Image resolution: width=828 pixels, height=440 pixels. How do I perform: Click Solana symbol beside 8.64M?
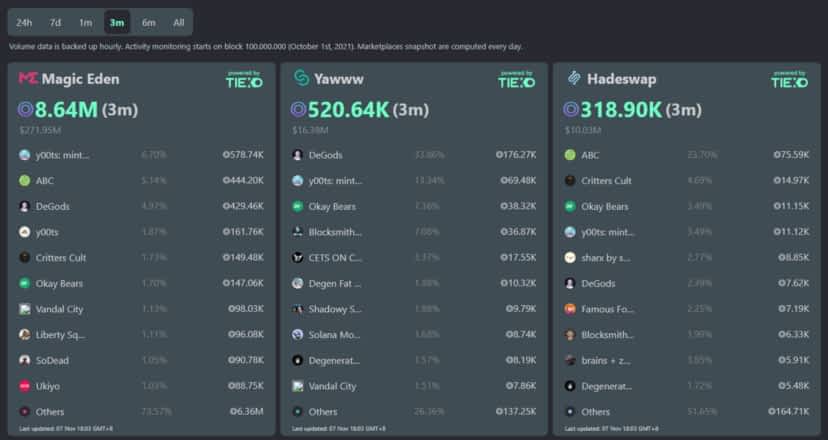(26, 110)
